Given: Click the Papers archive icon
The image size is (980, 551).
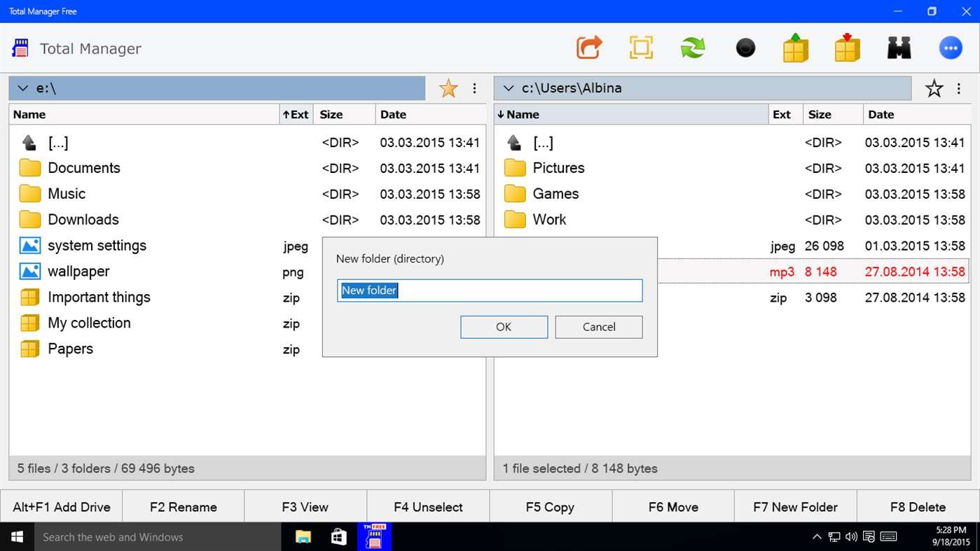Looking at the screenshot, I should [x=29, y=349].
